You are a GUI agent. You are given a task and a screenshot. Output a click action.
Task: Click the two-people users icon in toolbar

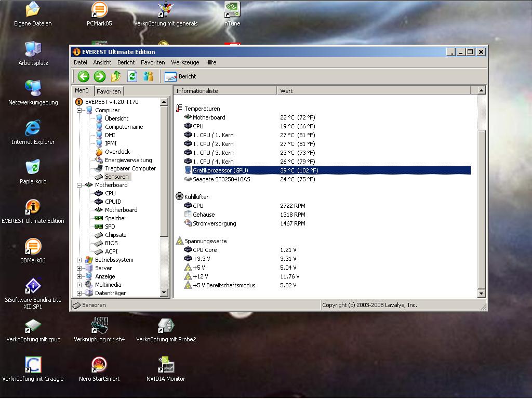coord(148,76)
